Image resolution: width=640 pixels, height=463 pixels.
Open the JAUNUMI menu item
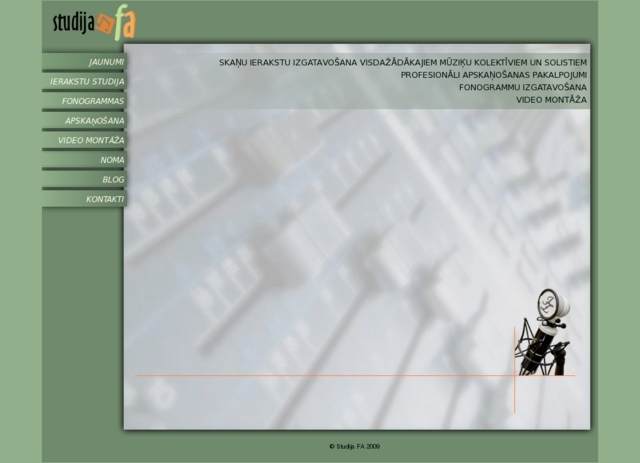pos(106,62)
